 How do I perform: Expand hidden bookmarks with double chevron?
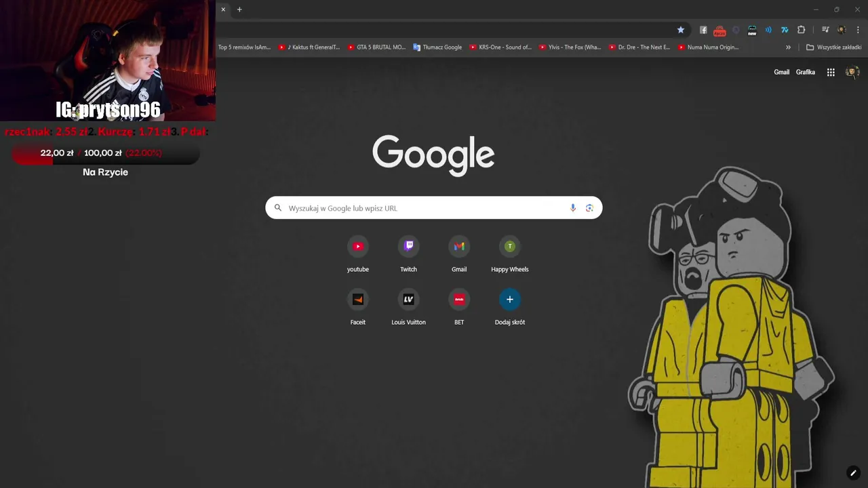[788, 47]
